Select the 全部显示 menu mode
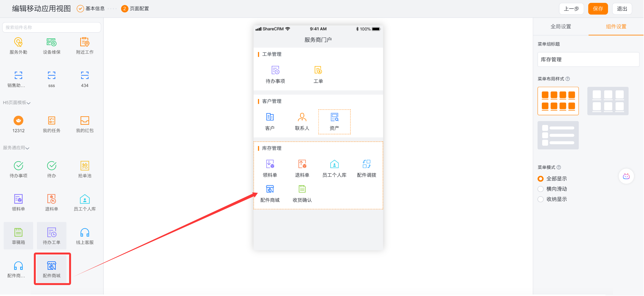 (x=541, y=179)
